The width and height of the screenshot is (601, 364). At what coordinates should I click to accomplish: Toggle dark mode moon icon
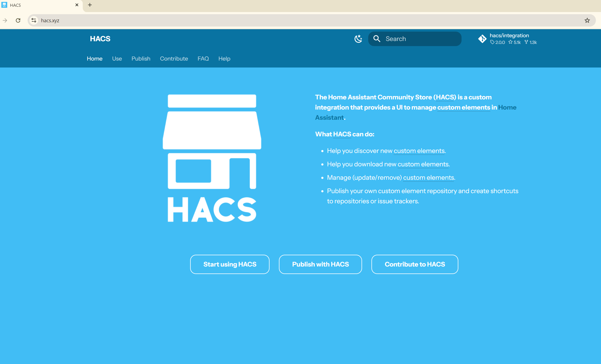click(x=358, y=39)
